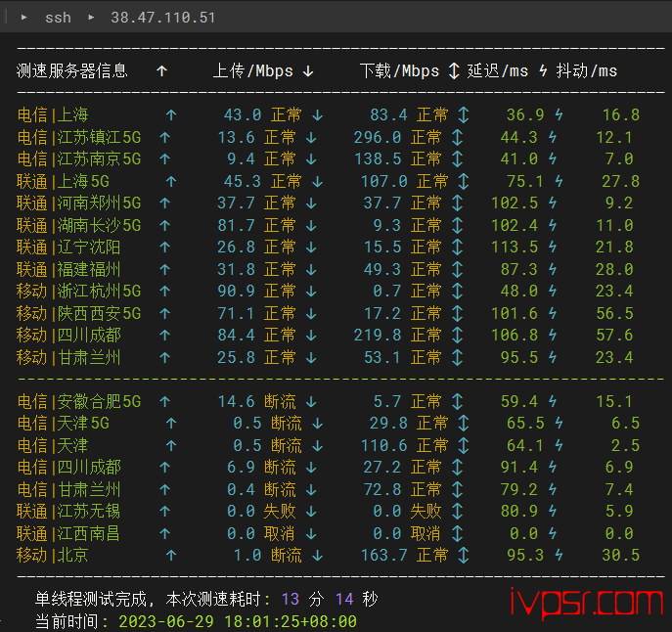This screenshot has width=672, height=632.
Task: Click latency up-down icon in 福建福州 row
Action: click(x=457, y=270)
